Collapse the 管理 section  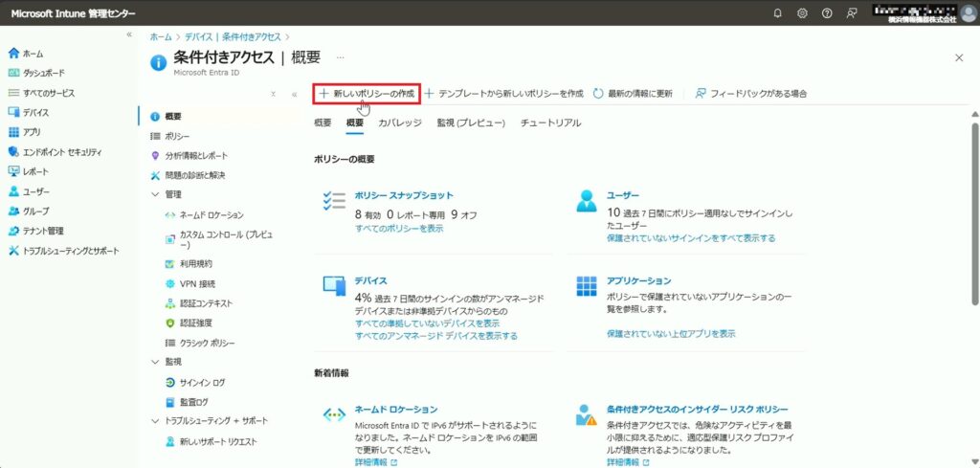[x=156, y=194]
